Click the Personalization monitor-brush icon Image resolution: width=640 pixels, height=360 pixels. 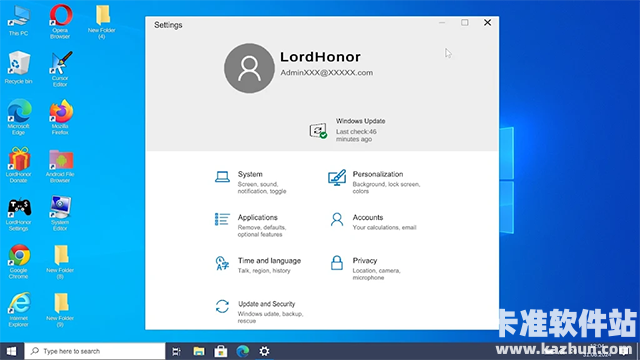point(337,178)
